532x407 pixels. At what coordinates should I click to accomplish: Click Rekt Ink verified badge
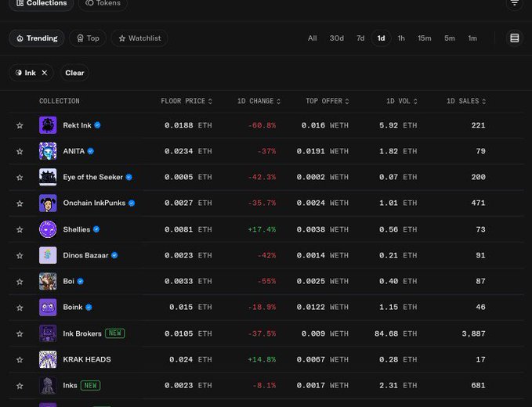pos(97,125)
